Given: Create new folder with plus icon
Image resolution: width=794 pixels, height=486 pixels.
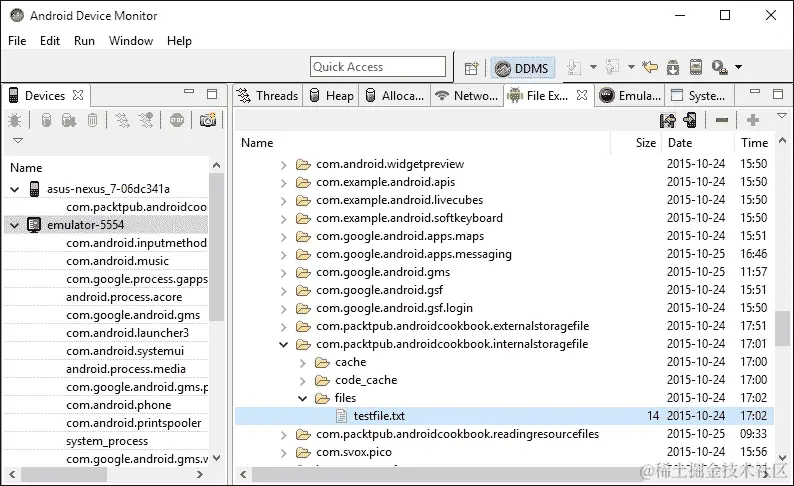Looking at the screenshot, I should [x=753, y=120].
